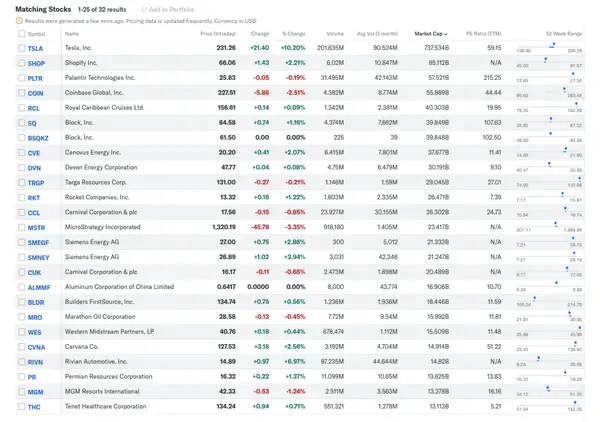Click 'Tenet Healthcare Corporation' name cell
Screen dimensions: 600x422
click(106, 406)
